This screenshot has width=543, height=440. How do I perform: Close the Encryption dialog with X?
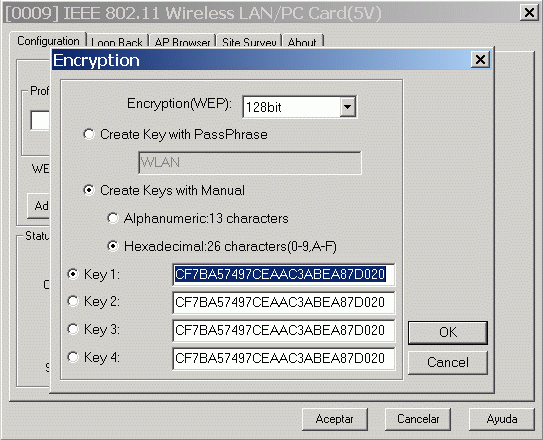(x=480, y=60)
